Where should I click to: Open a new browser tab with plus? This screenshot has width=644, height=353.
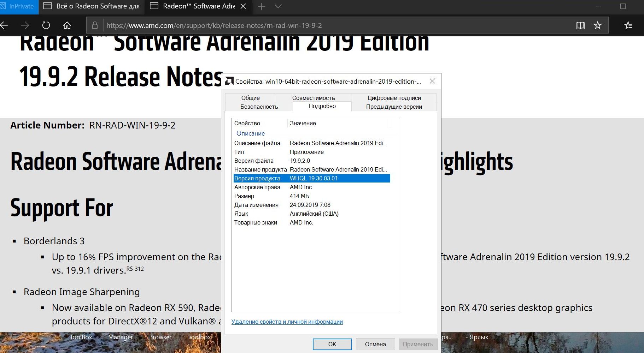click(262, 6)
